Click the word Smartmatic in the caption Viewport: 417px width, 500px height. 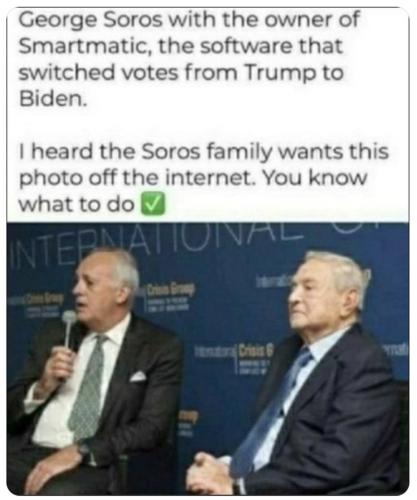coord(86,46)
